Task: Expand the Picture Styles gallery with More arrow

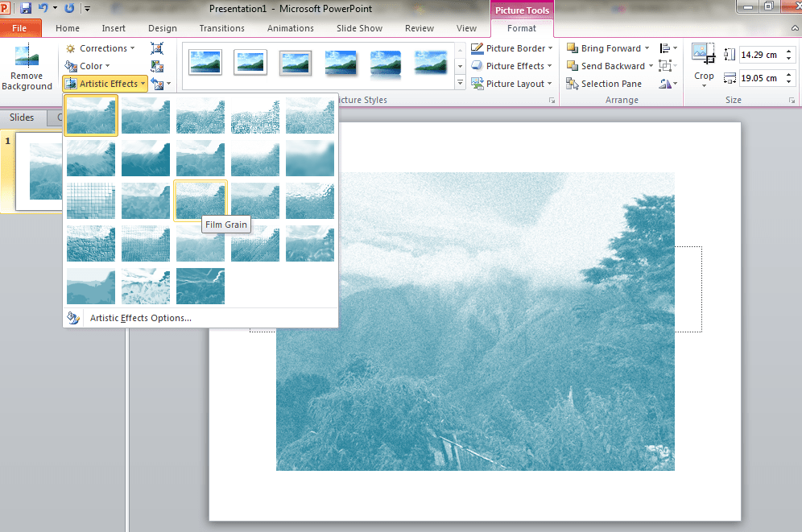Action: point(460,81)
